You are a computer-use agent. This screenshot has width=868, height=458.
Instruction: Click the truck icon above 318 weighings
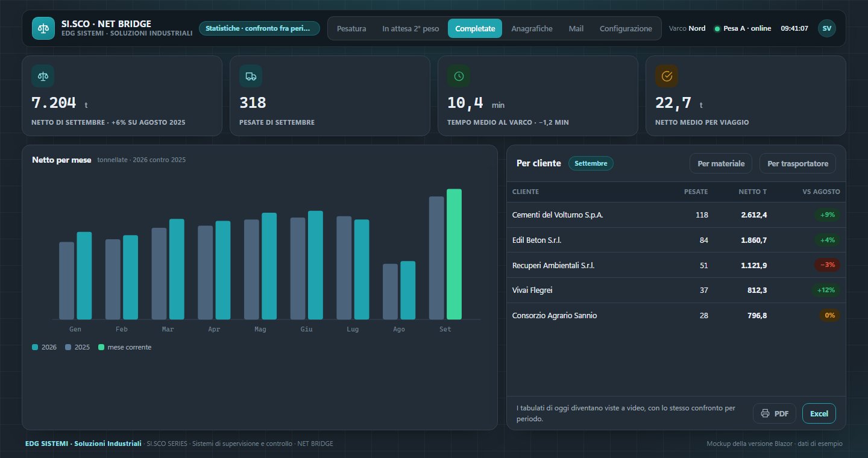coord(251,76)
